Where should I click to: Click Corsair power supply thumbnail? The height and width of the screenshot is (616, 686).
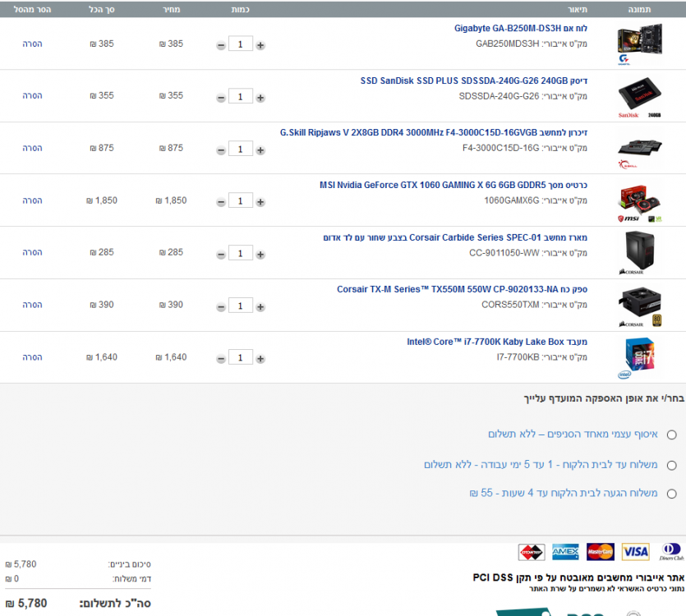click(640, 306)
